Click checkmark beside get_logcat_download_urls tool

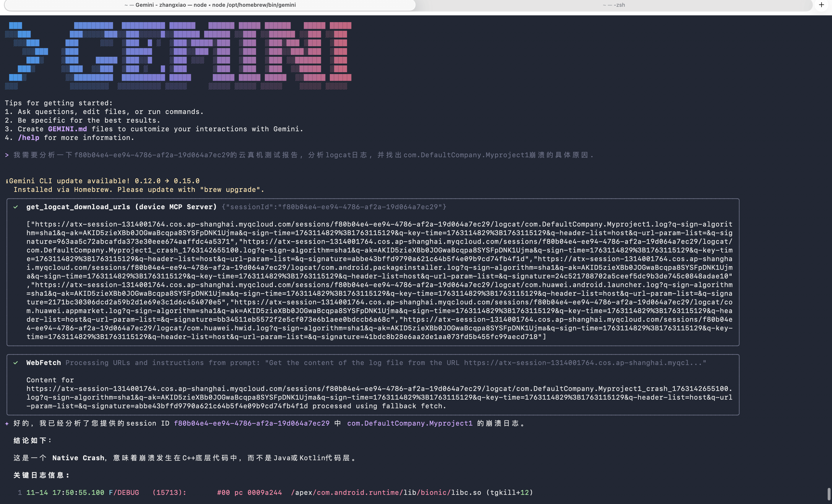(16, 207)
